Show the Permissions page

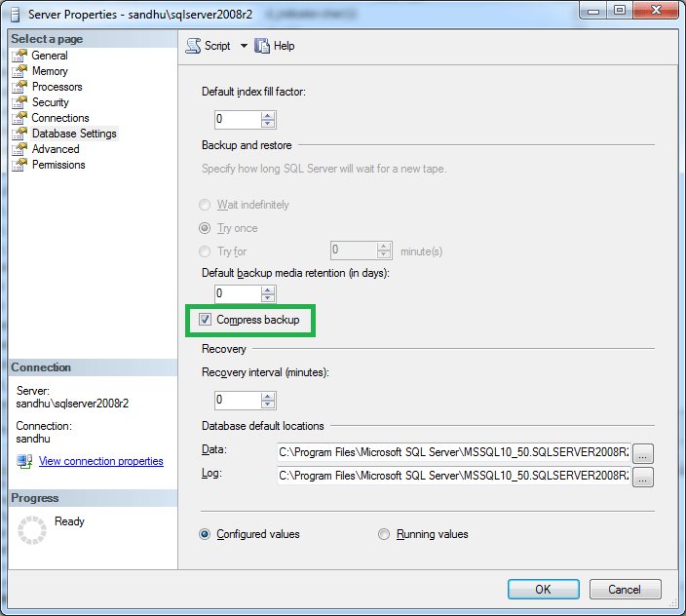(x=58, y=165)
